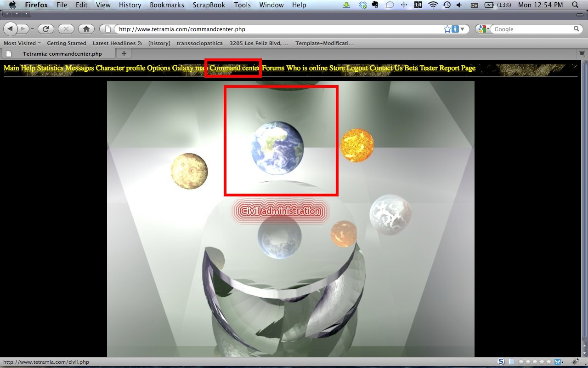588x368 pixels.
Task: Open the Galaxy map link
Action: click(x=189, y=68)
